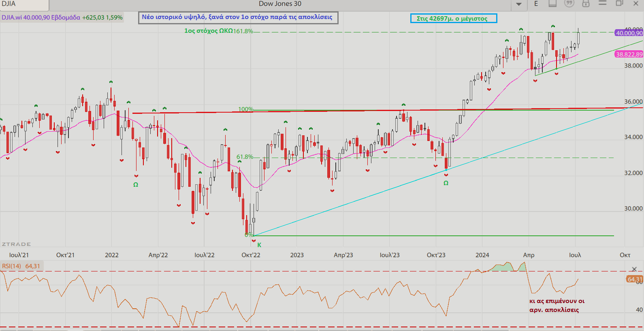Click the Οκτ'23 date axis label
The height and width of the screenshot is (331, 644).
436,255
